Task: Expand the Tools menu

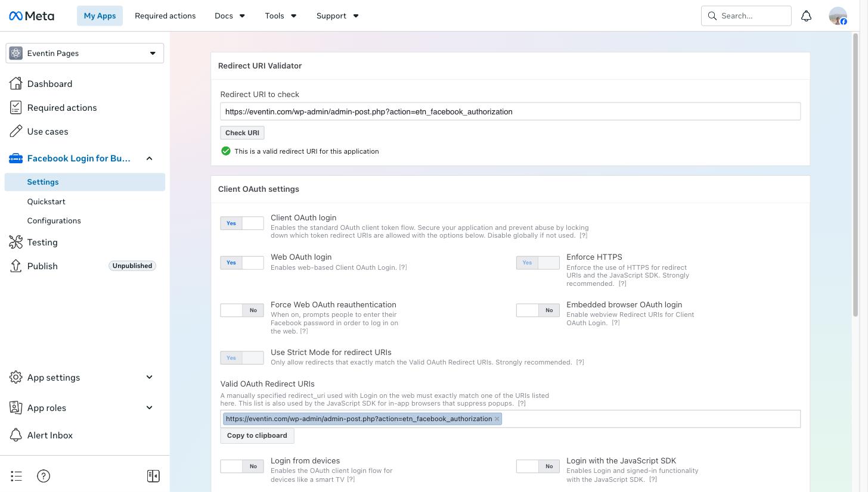Action: (281, 16)
